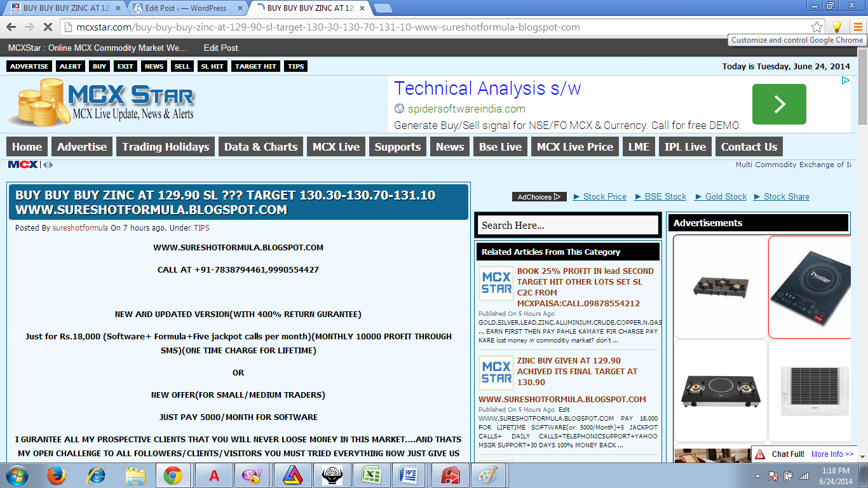This screenshot has height=488, width=868.
Task: Click the Prestige induction cooktop ad thumbnail
Action: click(810, 287)
